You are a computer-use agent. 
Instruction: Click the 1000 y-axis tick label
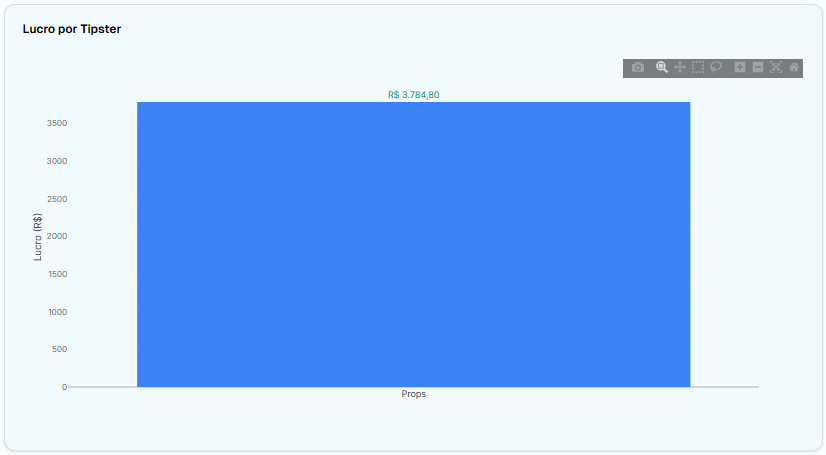pos(57,312)
